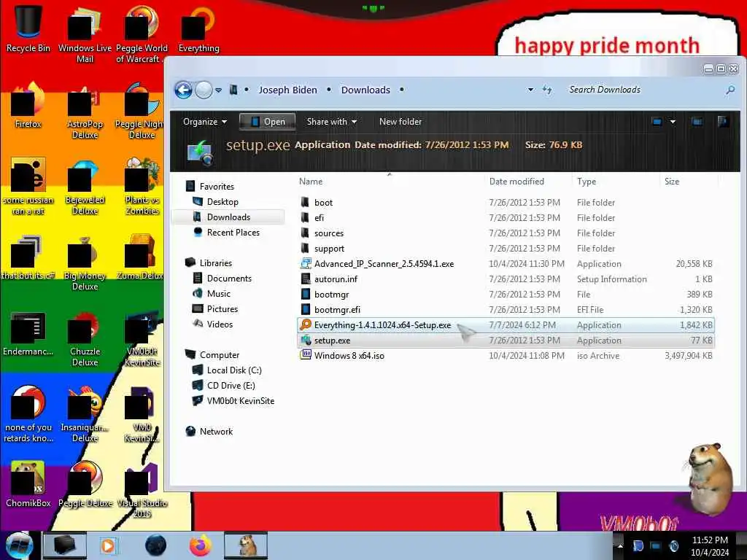This screenshot has height=560, width=747.
Task: Sort files by Type column
Action: (x=587, y=182)
